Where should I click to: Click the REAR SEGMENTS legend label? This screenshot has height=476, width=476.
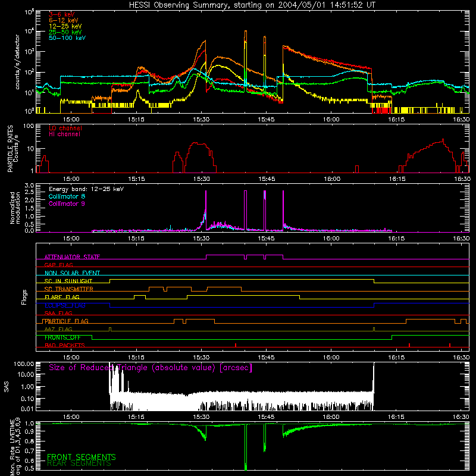pos(79,464)
